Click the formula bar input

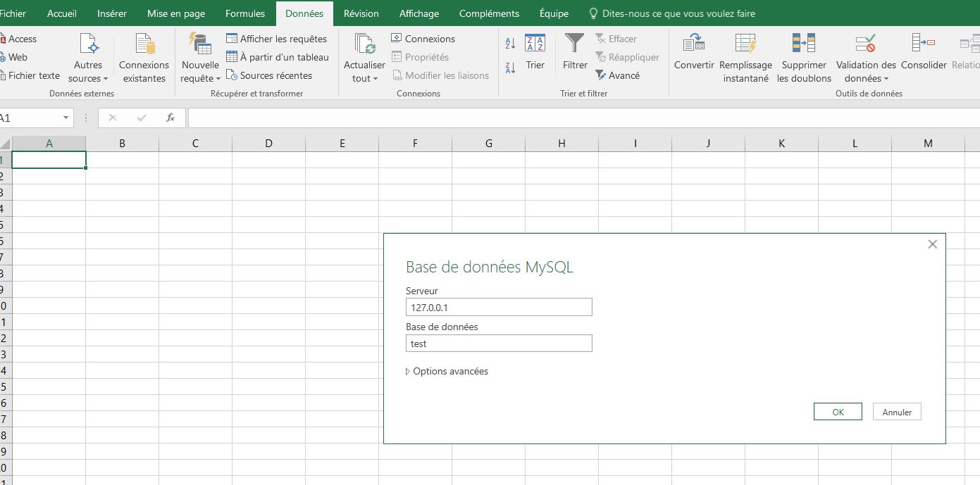click(x=584, y=118)
